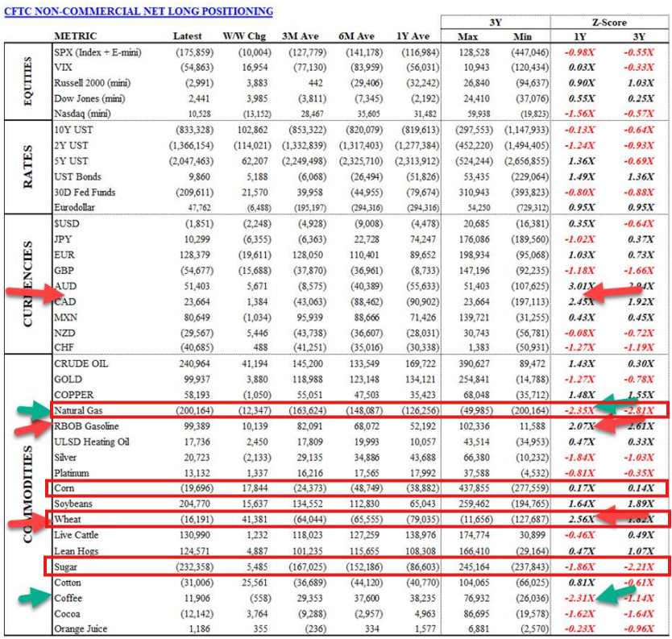This screenshot has height=639, width=672.
Task: Select the VIX row label
Action: pos(63,68)
